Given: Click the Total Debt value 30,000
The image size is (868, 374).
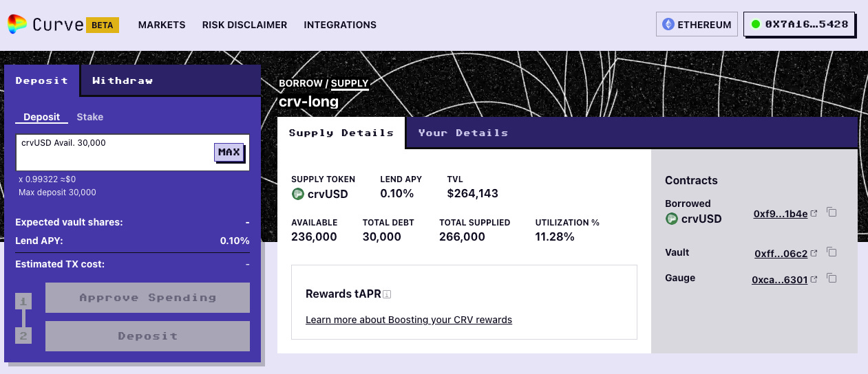Looking at the screenshot, I should click(382, 236).
